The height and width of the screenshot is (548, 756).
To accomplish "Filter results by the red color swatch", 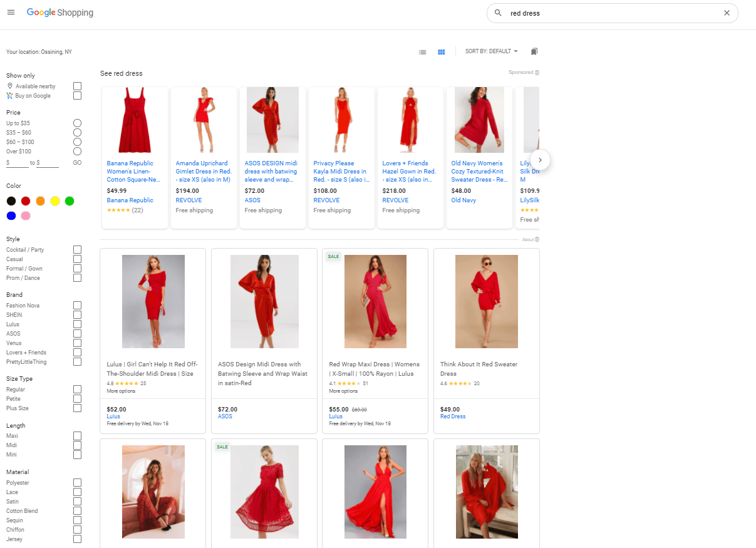I will [x=26, y=201].
